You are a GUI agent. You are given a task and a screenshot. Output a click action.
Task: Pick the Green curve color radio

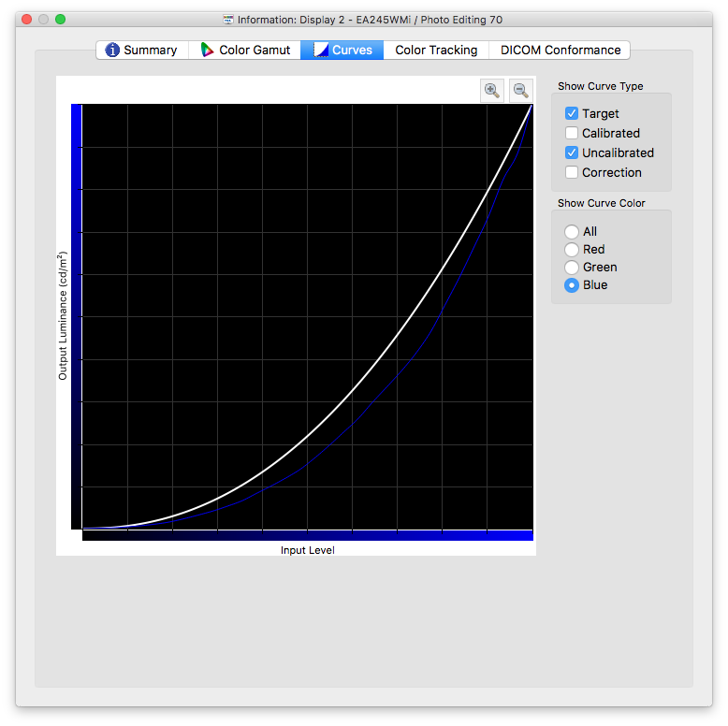pyautogui.click(x=572, y=267)
